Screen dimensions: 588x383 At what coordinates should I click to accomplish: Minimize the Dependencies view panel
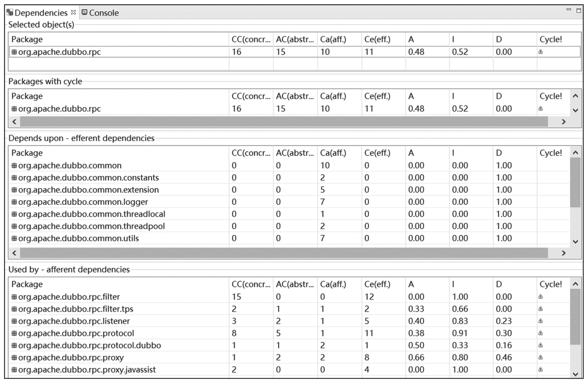click(568, 10)
